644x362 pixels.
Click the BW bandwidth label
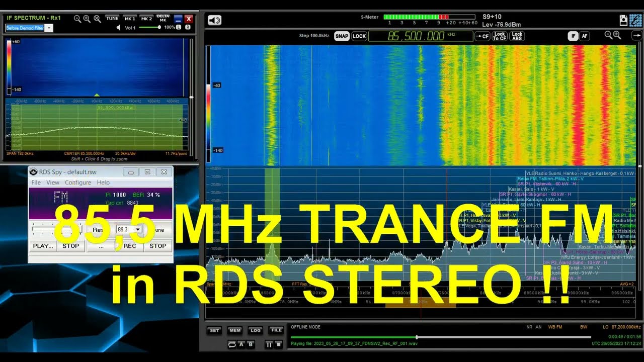pos(584,327)
